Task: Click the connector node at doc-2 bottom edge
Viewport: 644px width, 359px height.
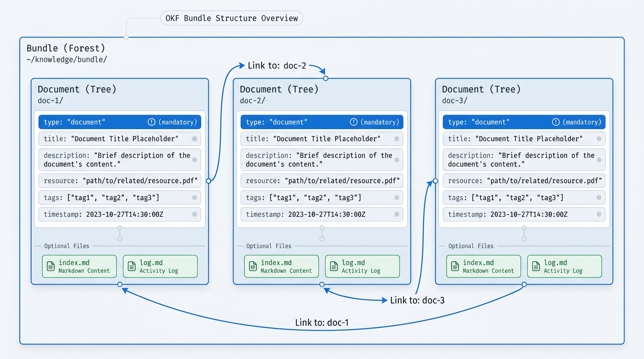Action: pos(322,284)
